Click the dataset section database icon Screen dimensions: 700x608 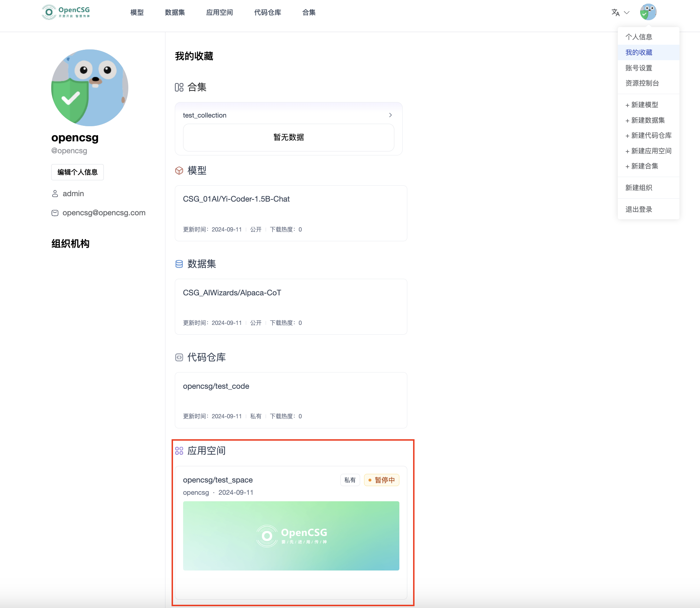click(179, 264)
